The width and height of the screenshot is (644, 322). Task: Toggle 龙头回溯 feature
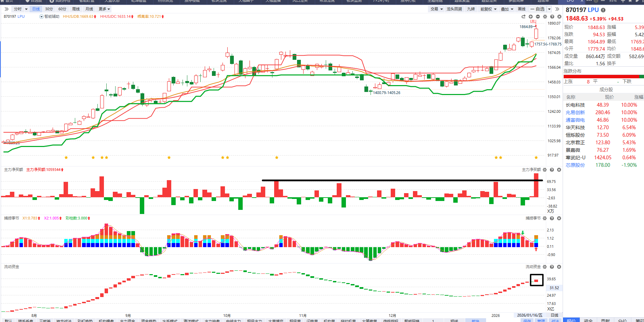pos(454,9)
